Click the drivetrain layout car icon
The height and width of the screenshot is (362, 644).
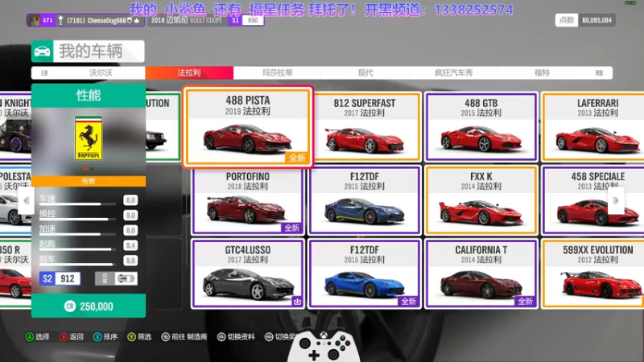tap(126, 278)
